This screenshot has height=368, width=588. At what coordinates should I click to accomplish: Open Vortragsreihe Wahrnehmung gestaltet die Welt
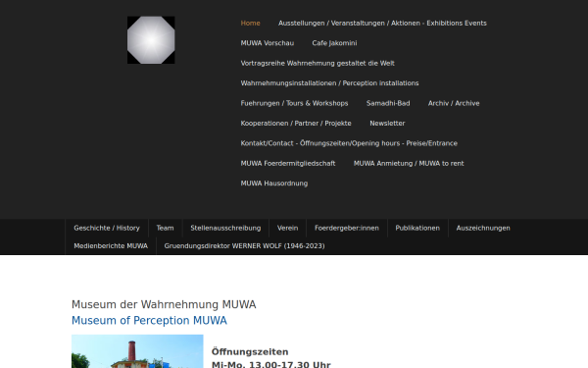click(x=318, y=63)
